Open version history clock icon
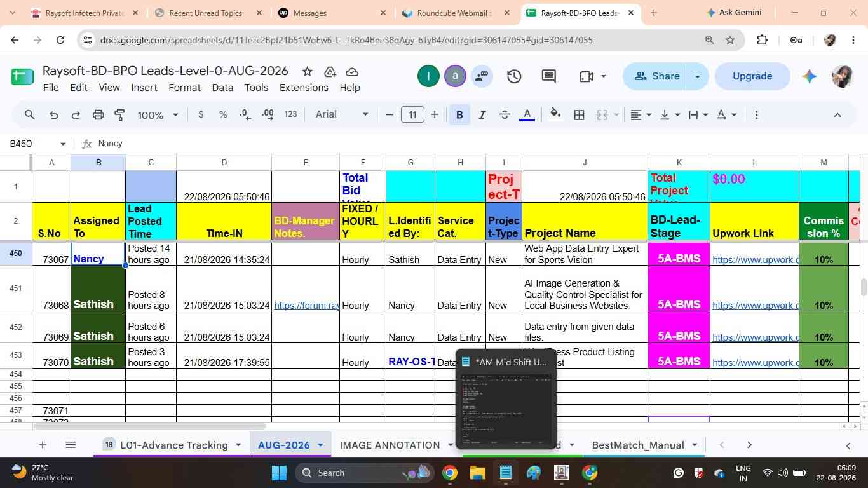 [513, 76]
